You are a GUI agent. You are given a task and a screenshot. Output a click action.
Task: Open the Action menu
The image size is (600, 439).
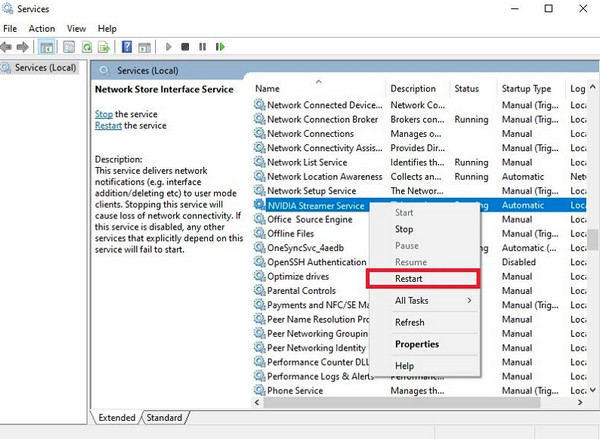click(42, 29)
